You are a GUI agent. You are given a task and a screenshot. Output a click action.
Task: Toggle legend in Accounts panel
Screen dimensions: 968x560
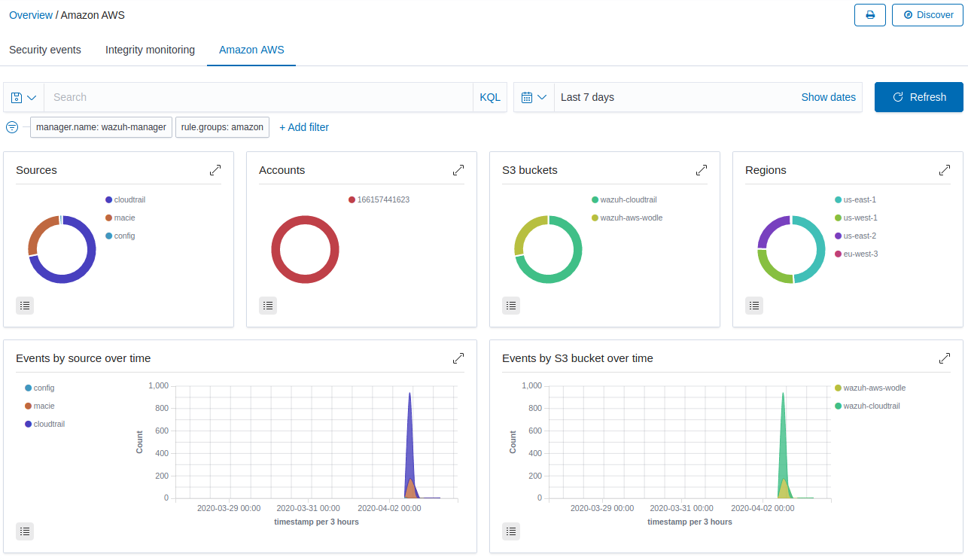pos(268,305)
